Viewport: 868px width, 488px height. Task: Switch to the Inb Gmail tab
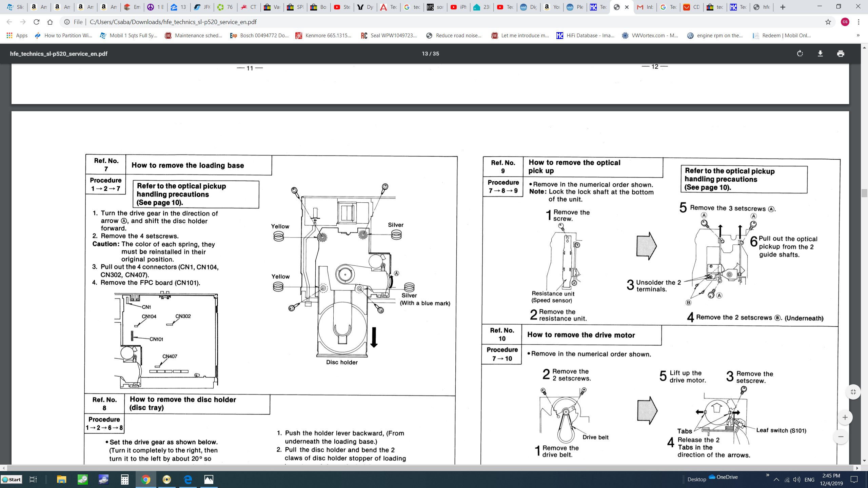tap(645, 7)
